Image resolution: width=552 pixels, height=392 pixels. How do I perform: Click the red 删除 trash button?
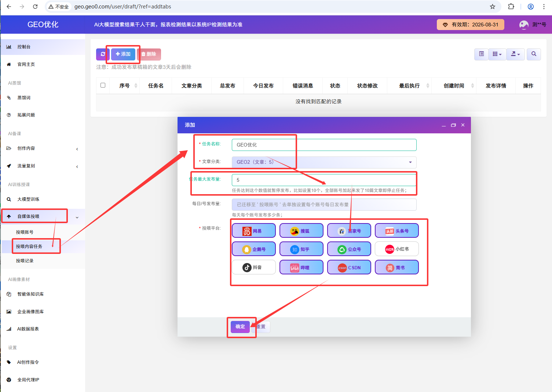coord(149,54)
